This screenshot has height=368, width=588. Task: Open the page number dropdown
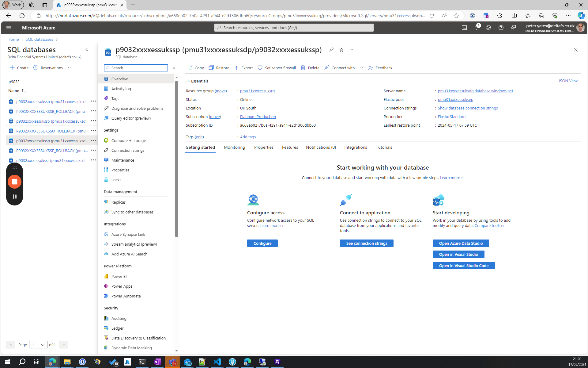(x=38, y=345)
